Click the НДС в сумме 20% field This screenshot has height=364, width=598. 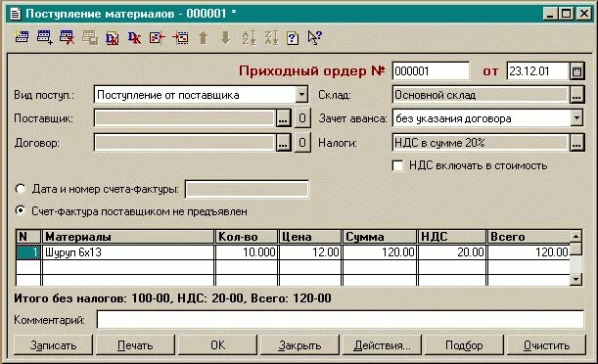click(481, 143)
